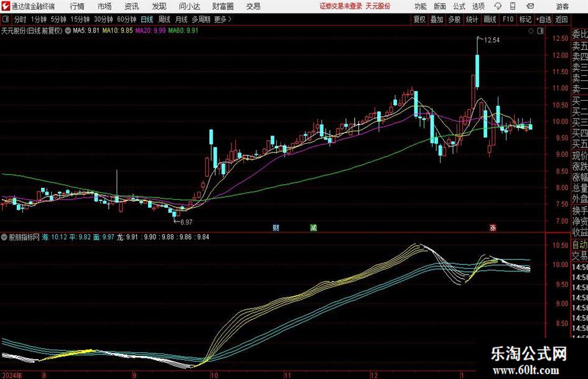Screen dimensions: 588x379
Task: Click the MA20: 9.99 indicator label
Action: 151,30
